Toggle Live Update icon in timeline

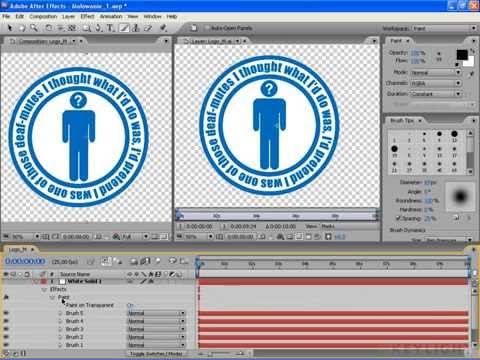[x=106, y=261]
